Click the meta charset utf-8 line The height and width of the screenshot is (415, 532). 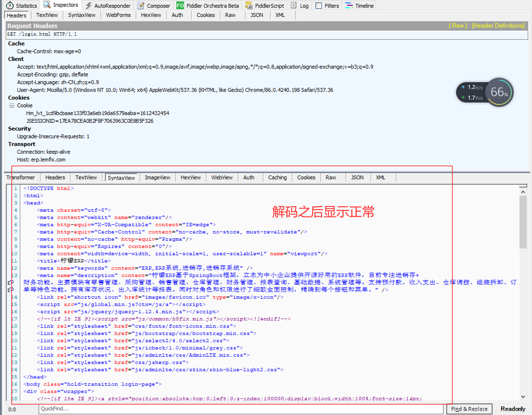coord(74,210)
